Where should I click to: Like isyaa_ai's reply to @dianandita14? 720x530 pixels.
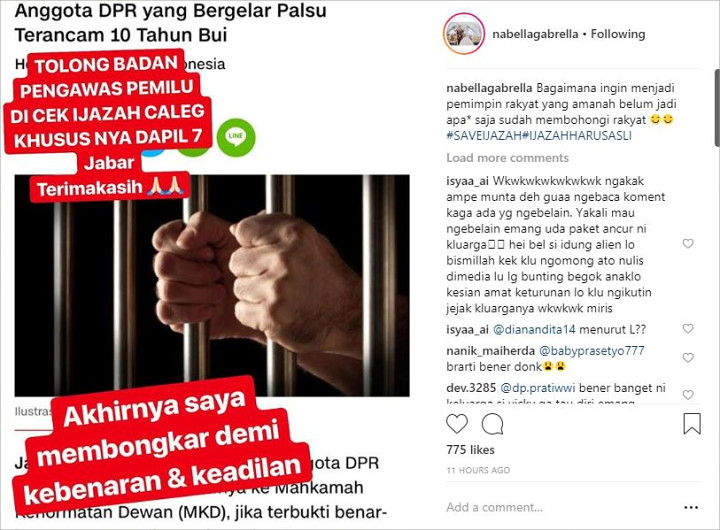(x=688, y=329)
